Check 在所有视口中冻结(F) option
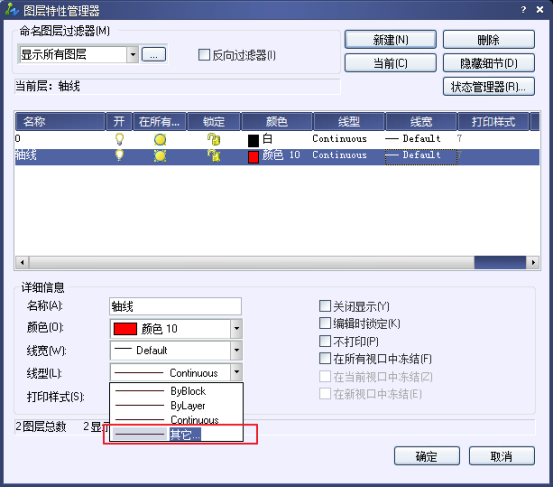Image resolution: width=554 pixels, height=487 pixels. pos(325,358)
